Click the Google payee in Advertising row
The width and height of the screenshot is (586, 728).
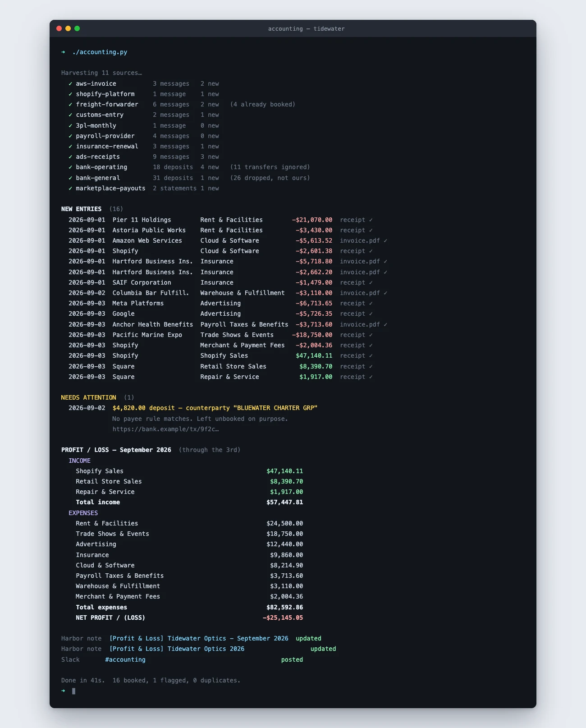pyautogui.click(x=124, y=313)
